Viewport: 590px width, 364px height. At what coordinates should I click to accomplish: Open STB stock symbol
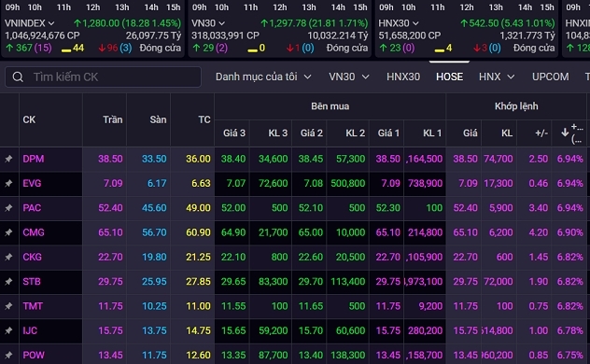(x=31, y=282)
